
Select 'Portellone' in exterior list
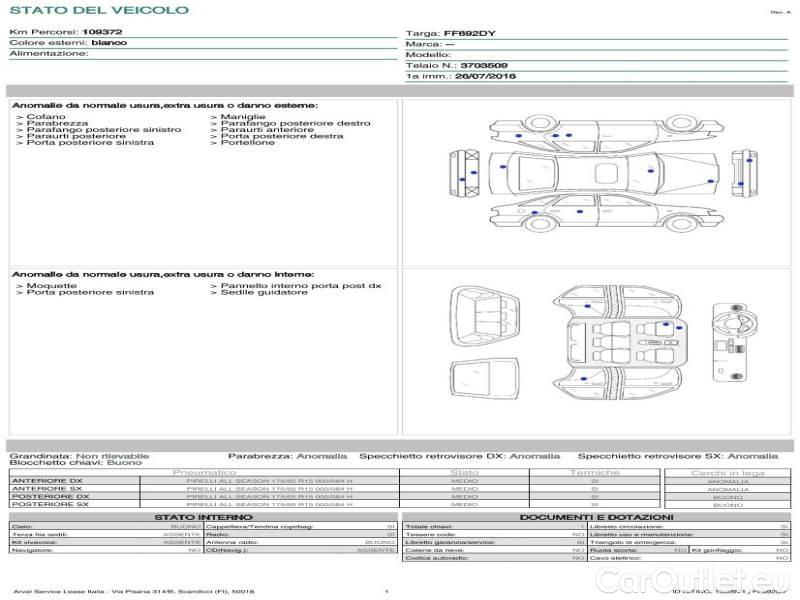point(247,143)
